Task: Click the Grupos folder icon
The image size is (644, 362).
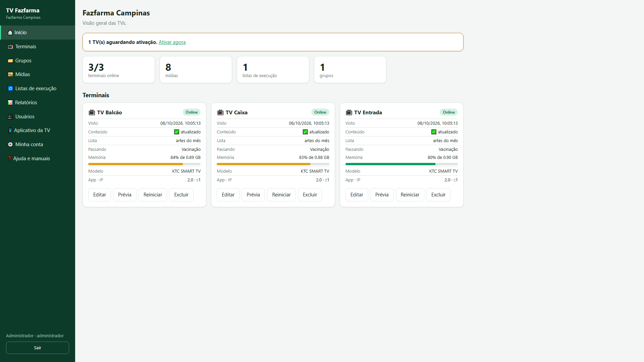Action: [x=10, y=61]
